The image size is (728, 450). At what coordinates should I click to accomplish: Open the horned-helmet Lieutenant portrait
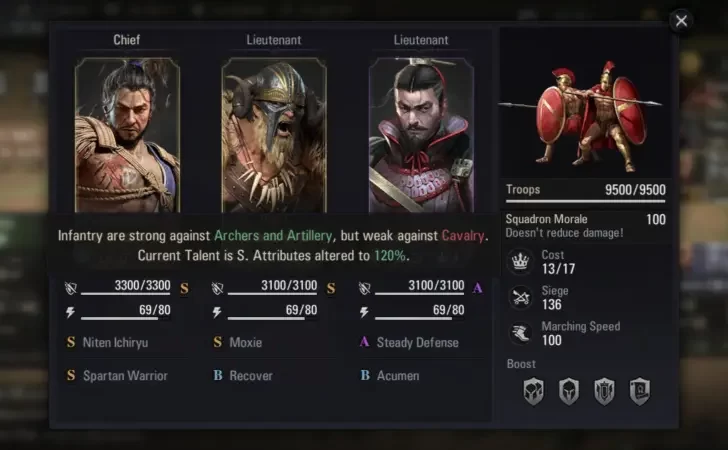274,135
